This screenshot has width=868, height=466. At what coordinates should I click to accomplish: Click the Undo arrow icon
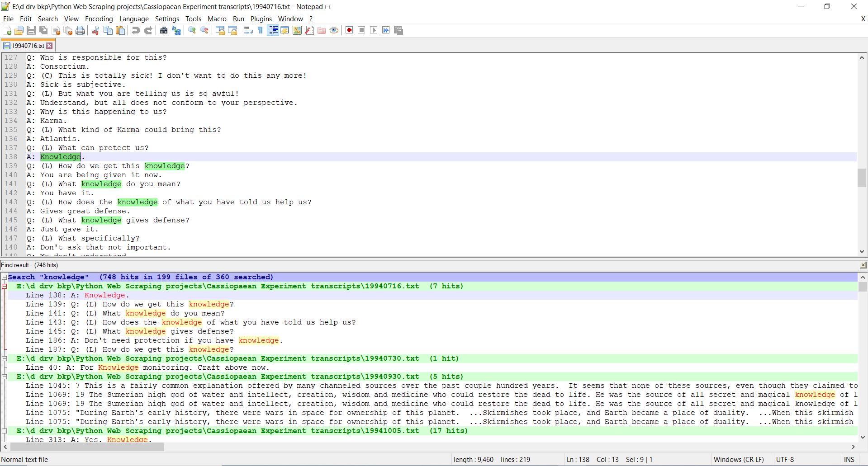tap(136, 30)
